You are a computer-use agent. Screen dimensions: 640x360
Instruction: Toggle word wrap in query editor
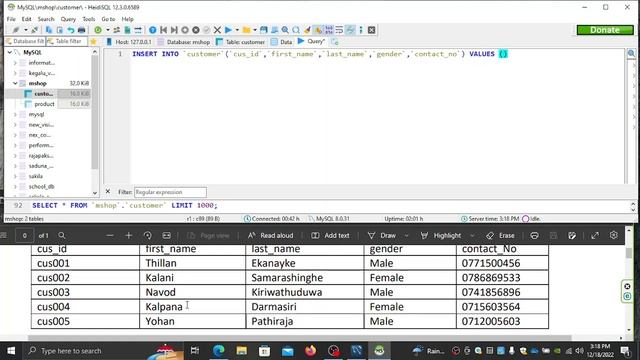click(339, 30)
